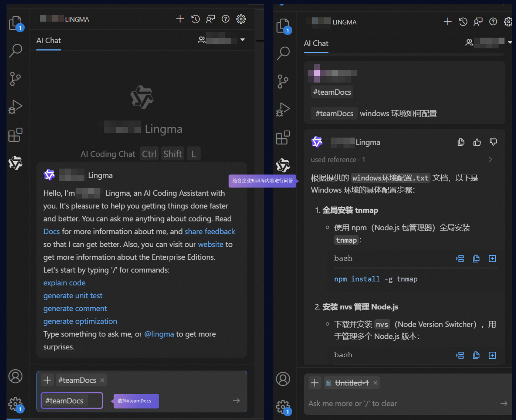Open Extensions icon in right window sidebar
Viewport: 516px width, 420px height.
coord(283,138)
